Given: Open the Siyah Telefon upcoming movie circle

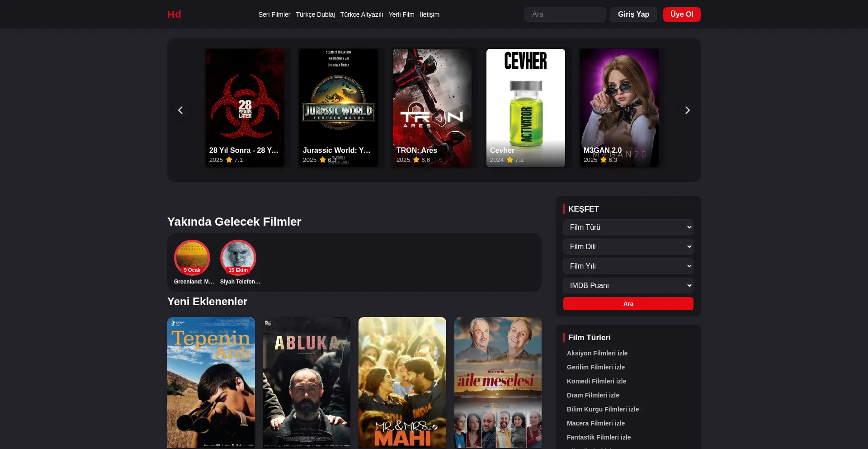Looking at the screenshot, I should [x=238, y=258].
